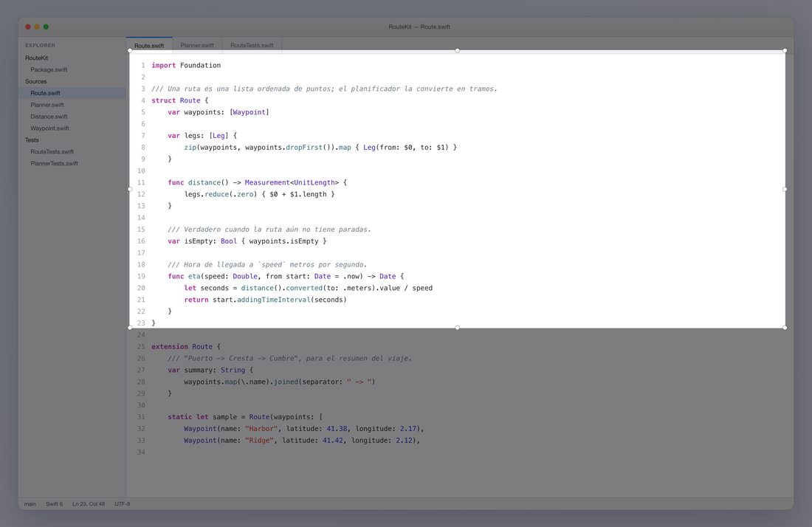
Task: Collapse the Tests folder in explorer
Action: coord(32,139)
